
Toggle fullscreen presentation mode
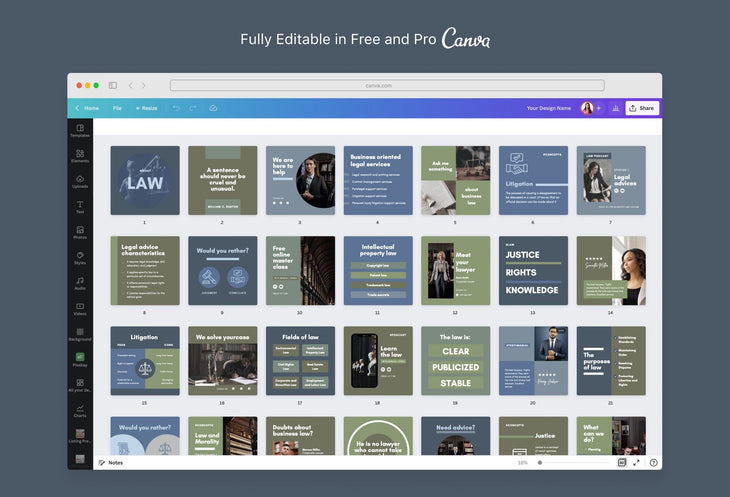pyautogui.click(x=636, y=463)
